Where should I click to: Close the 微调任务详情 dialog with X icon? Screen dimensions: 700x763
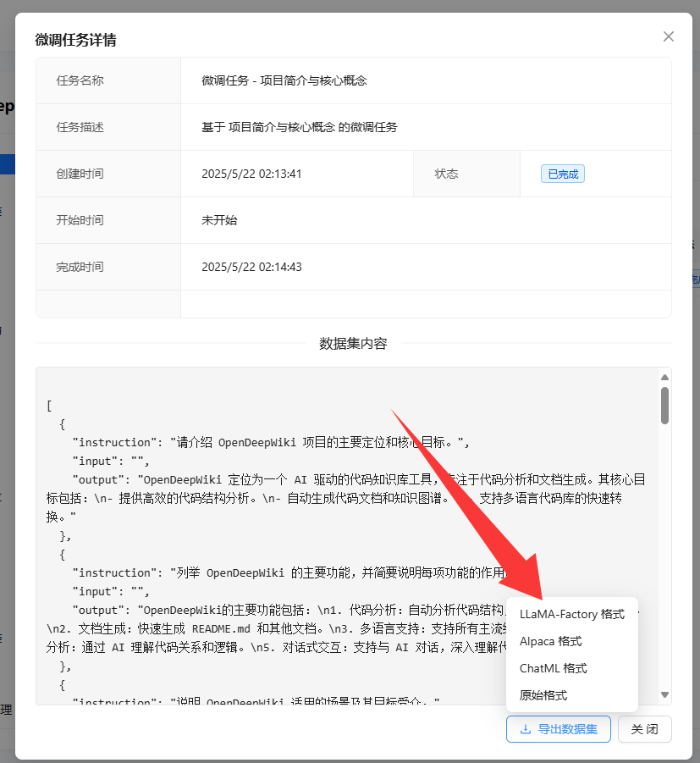(669, 36)
